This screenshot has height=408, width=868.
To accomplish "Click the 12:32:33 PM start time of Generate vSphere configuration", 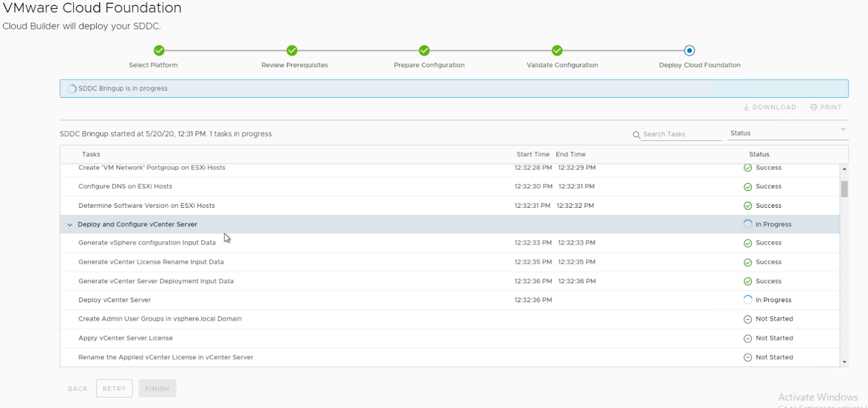I will coord(533,243).
